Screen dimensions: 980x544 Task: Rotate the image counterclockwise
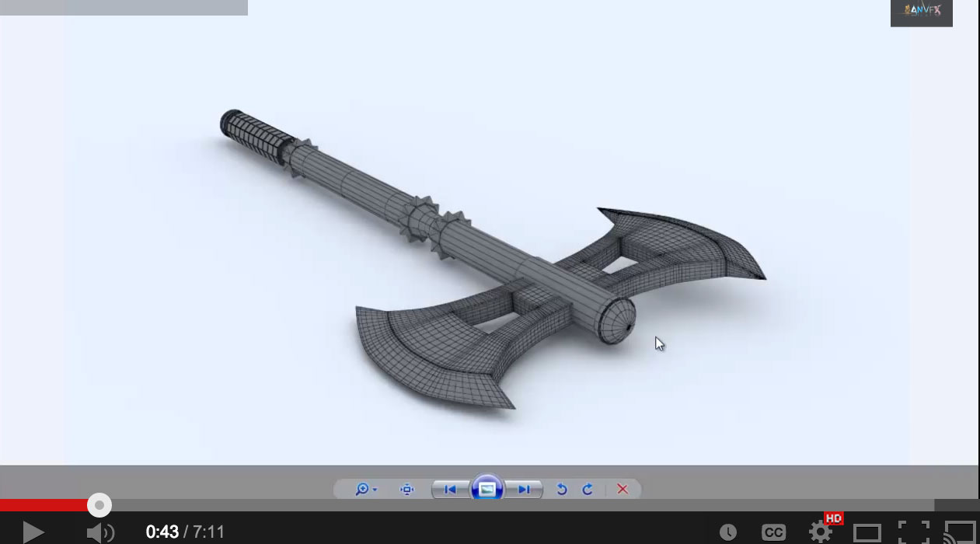(x=562, y=489)
